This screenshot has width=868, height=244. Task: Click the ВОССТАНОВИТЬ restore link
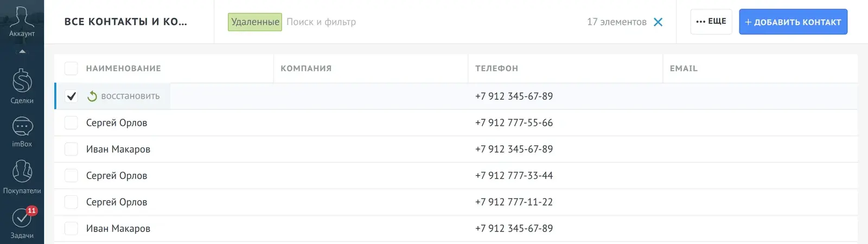tap(130, 96)
